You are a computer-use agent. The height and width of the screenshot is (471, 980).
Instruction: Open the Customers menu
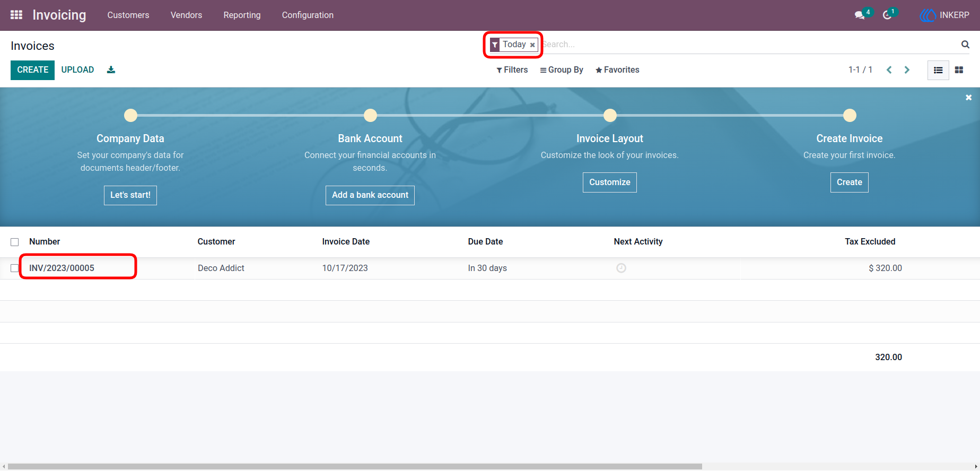tap(128, 15)
